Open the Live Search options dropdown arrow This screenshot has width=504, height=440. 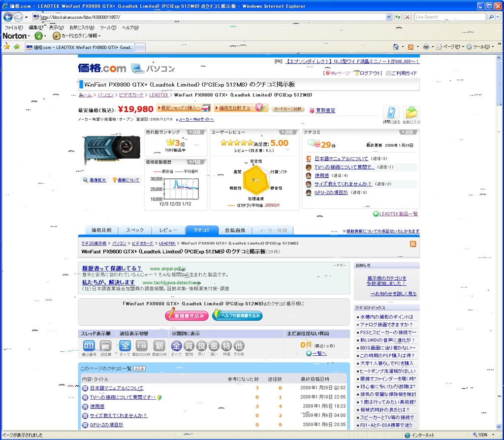[x=499, y=17]
